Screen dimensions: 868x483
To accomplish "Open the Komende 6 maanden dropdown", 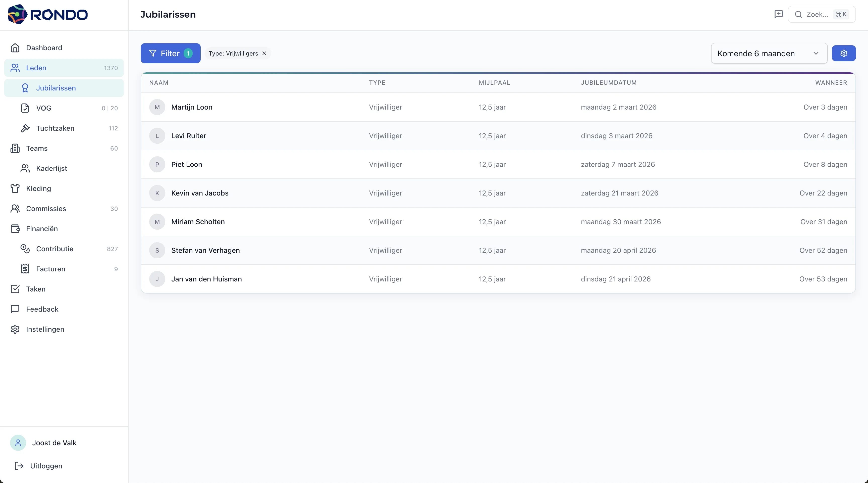I will click(x=769, y=53).
